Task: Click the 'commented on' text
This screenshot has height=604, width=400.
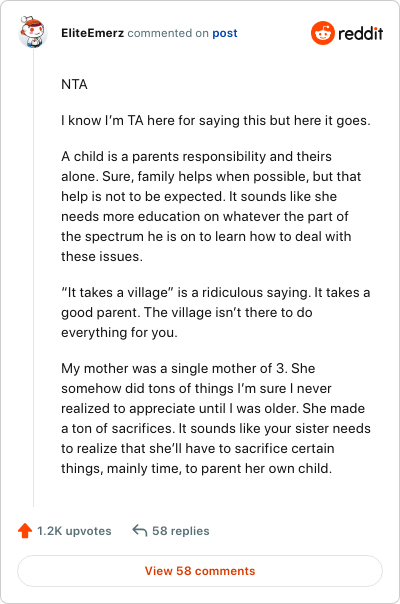Action: (x=168, y=33)
